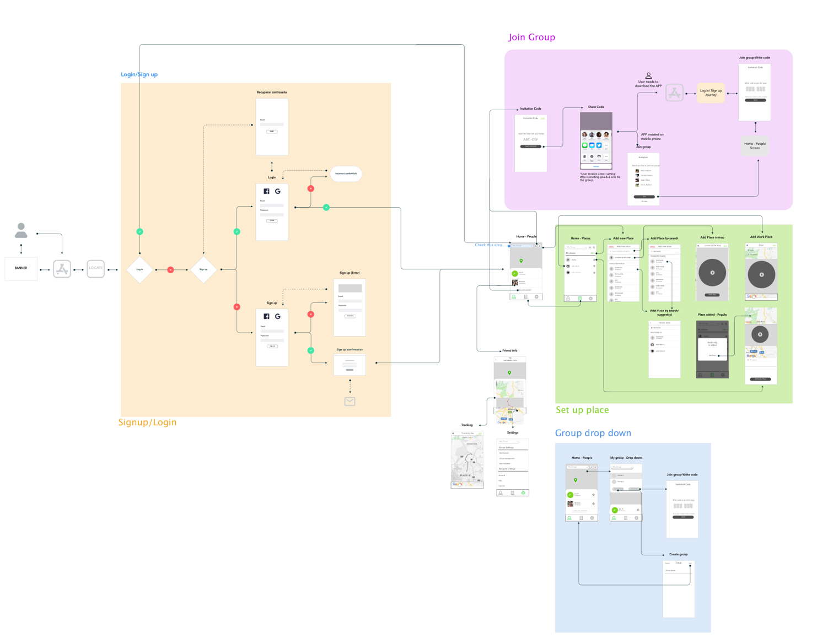Click the 'Group drop down' section title

pyautogui.click(x=593, y=433)
